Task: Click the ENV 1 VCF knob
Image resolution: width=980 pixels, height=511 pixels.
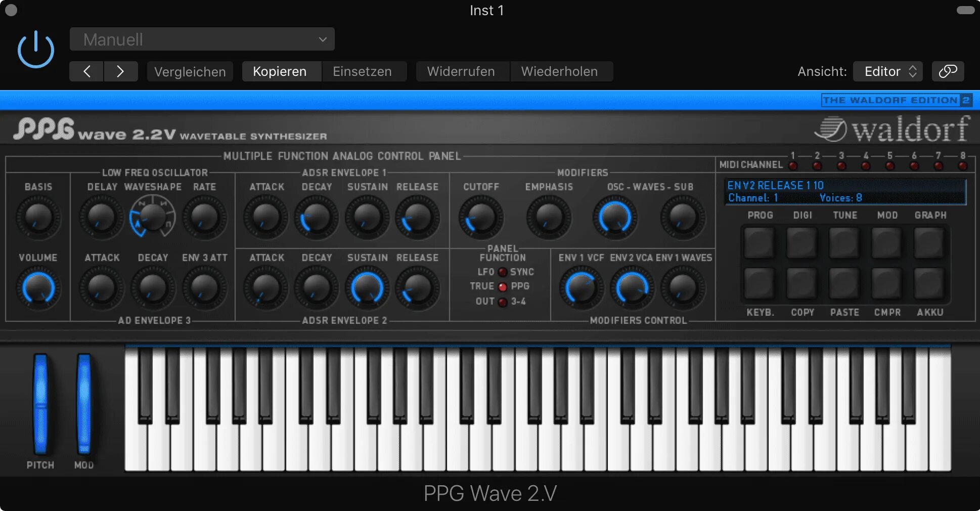Action: point(582,288)
